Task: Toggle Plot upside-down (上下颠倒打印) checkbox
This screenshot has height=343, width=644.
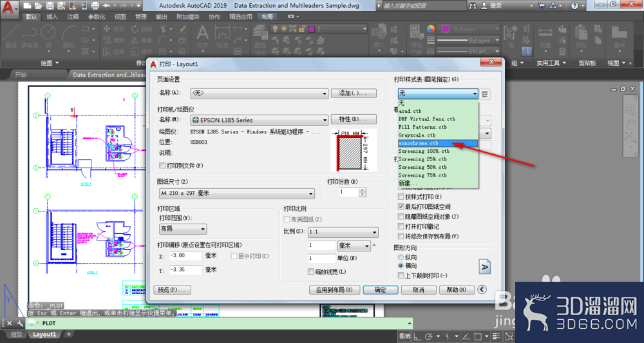Action: (x=401, y=275)
